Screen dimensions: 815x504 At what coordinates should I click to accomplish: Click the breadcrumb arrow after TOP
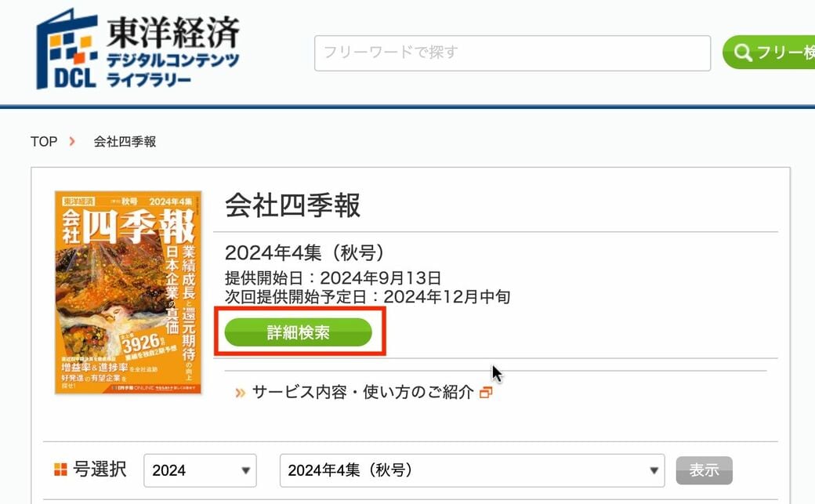pyautogui.click(x=72, y=141)
